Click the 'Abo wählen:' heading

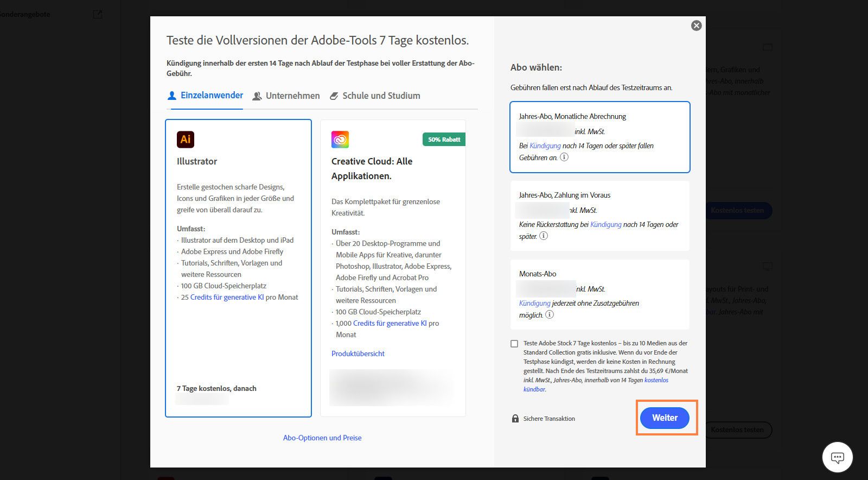tap(536, 67)
